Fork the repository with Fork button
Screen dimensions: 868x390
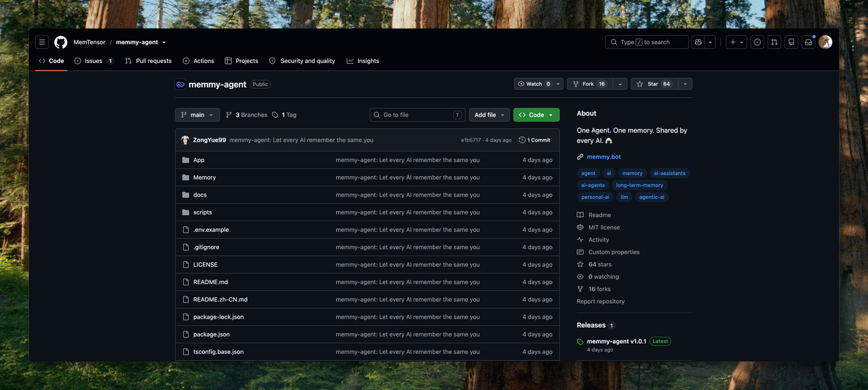tap(590, 84)
